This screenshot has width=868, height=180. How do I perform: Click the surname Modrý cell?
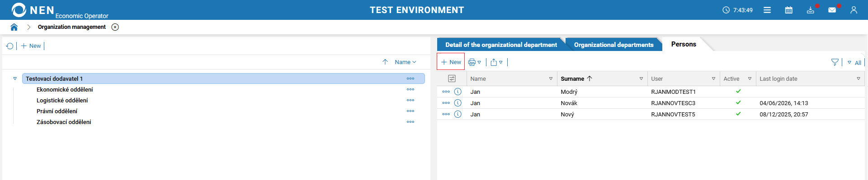coord(569,92)
